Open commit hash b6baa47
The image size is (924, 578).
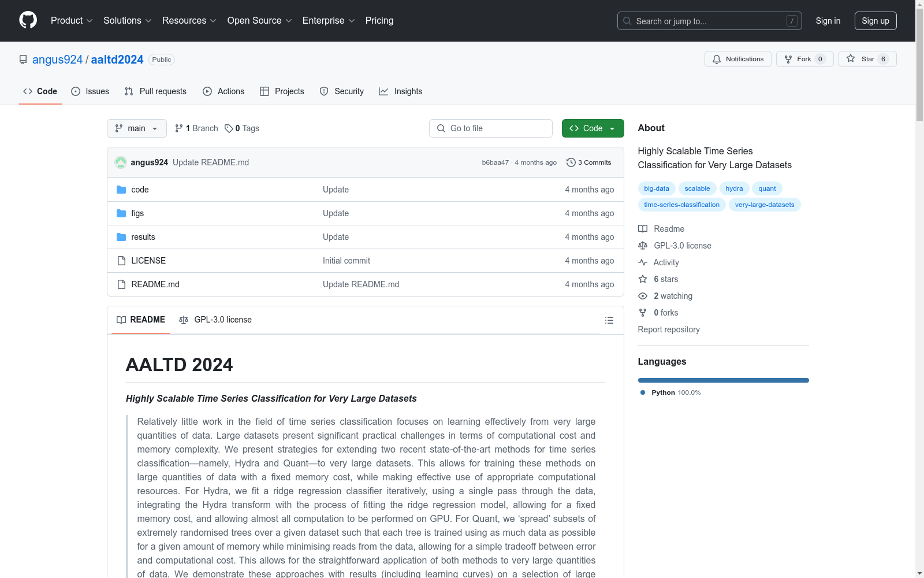coord(495,162)
